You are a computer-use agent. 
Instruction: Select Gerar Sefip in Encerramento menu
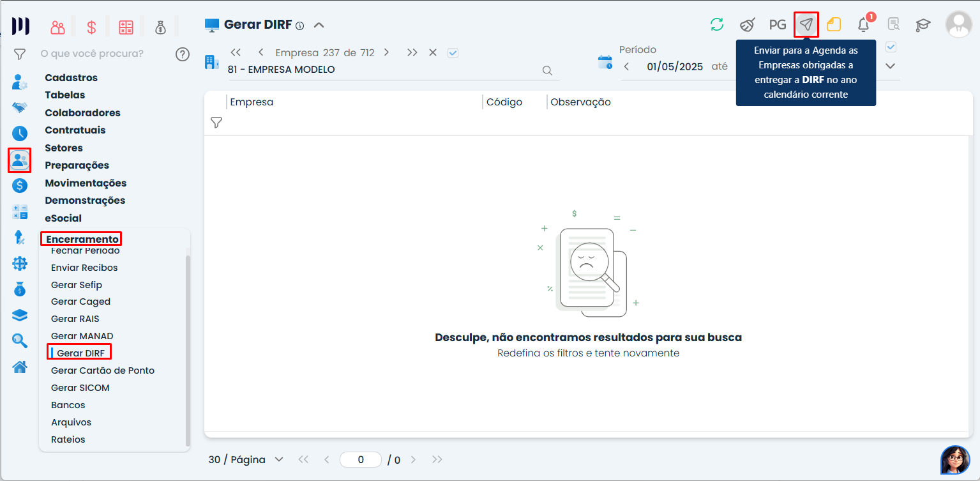(x=77, y=285)
